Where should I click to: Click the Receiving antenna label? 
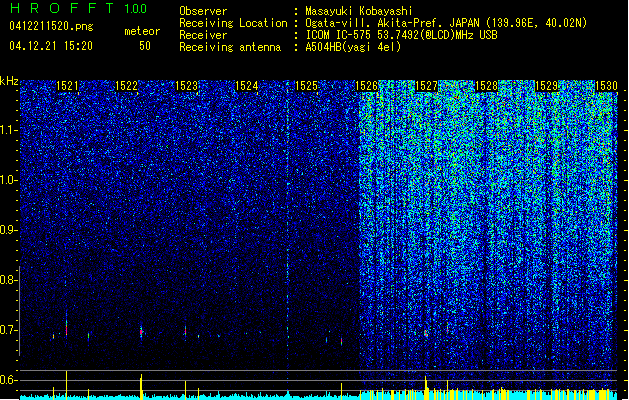tap(230, 47)
